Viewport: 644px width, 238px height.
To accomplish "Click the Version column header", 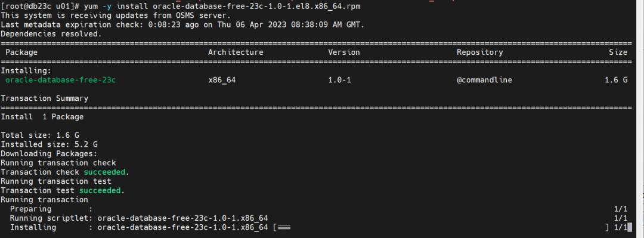I will click(344, 52).
